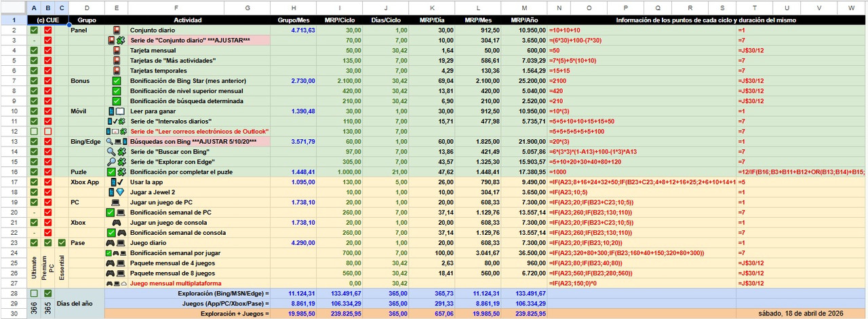868x319 pixels.
Task: Uncheck red checkbox in 'Conjunto diario' row
Action: coord(47,31)
